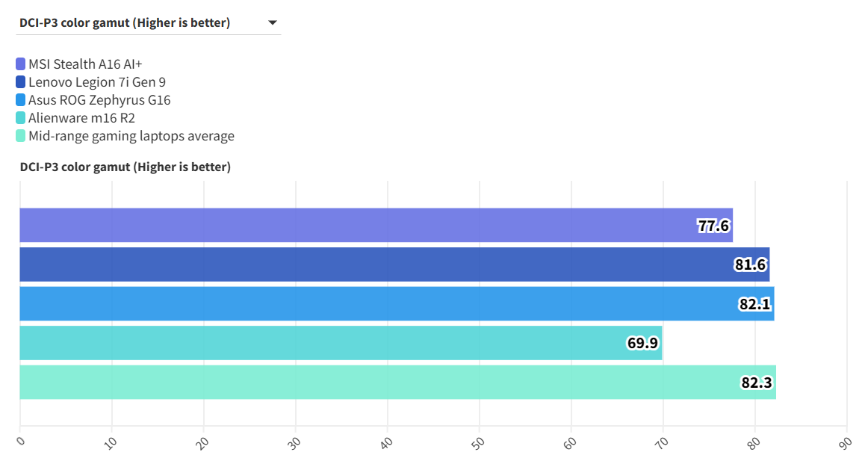Click the Asus ROG Zephyrus G16 legend swatch

[x=20, y=100]
